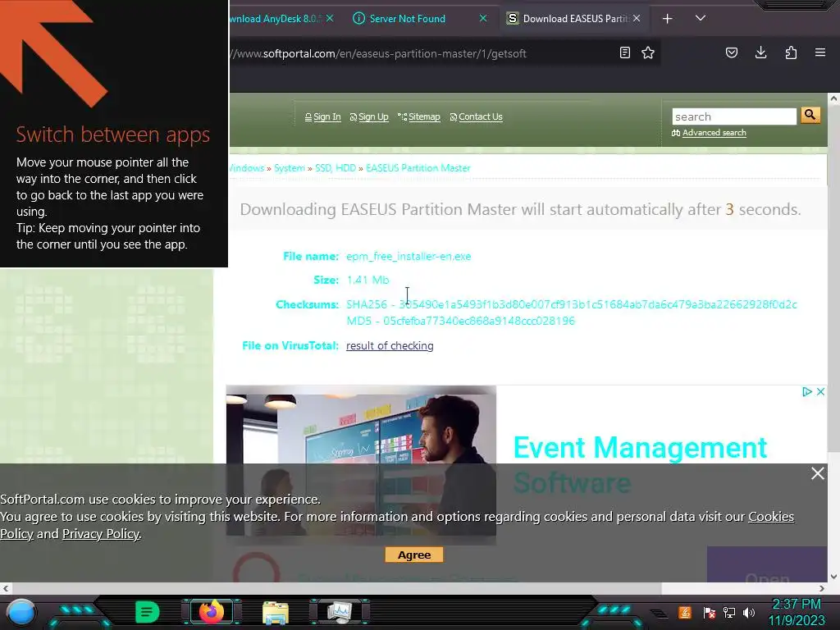Open the green notes app on taskbar

click(147, 612)
